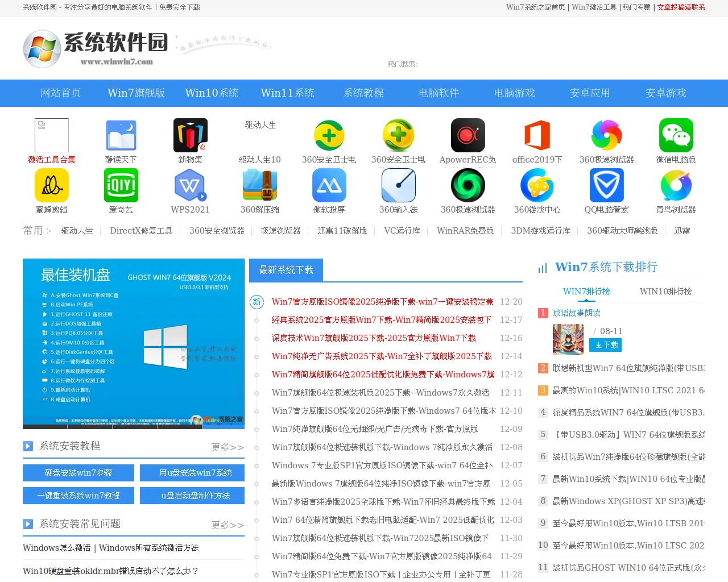728x582 pixels.
Task: Open the office2019 icon
Action: pos(537,135)
